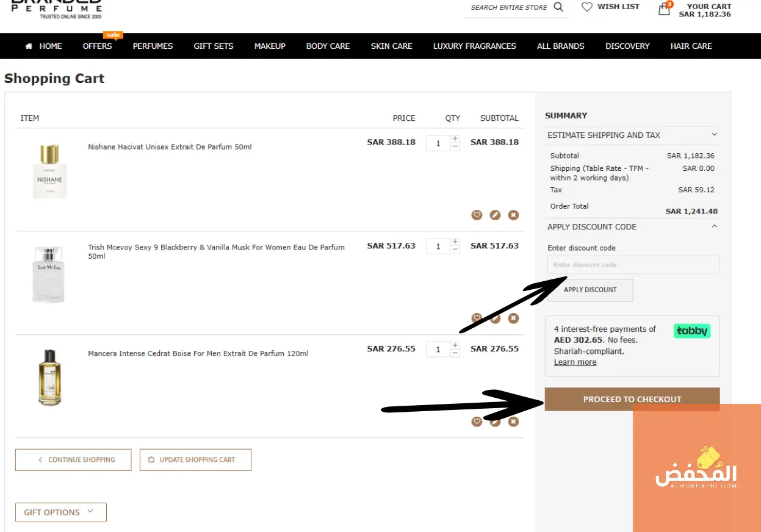Click the Nishane Hacivat bottle thumbnail

(50, 171)
